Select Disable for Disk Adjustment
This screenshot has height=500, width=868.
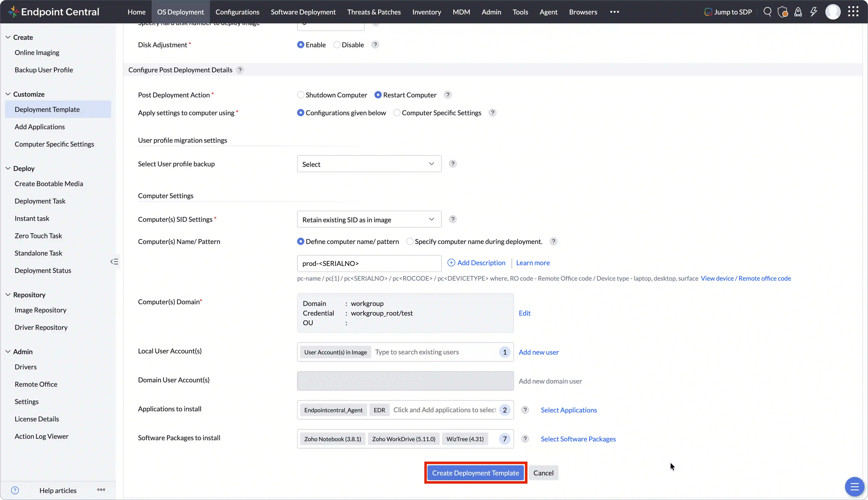337,45
